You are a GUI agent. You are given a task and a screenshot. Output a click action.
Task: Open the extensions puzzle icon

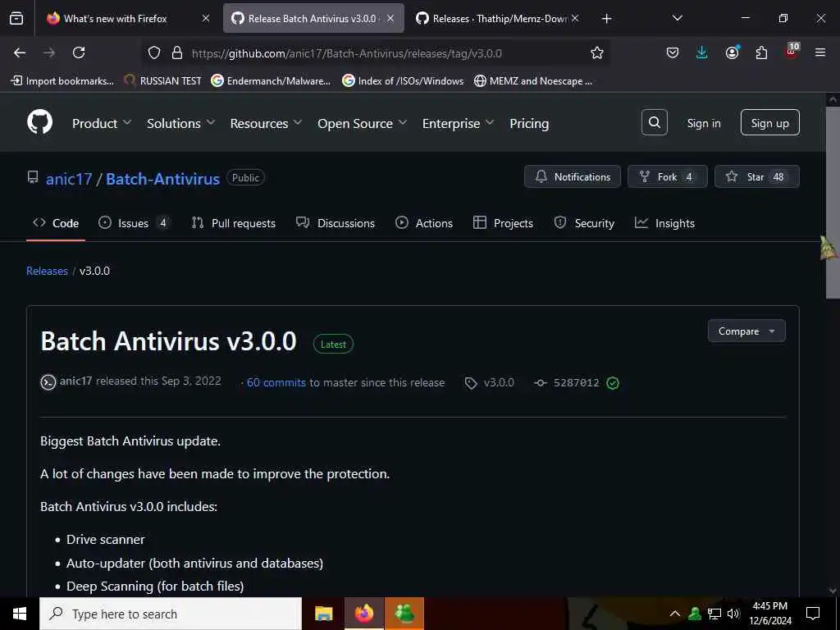point(761,52)
